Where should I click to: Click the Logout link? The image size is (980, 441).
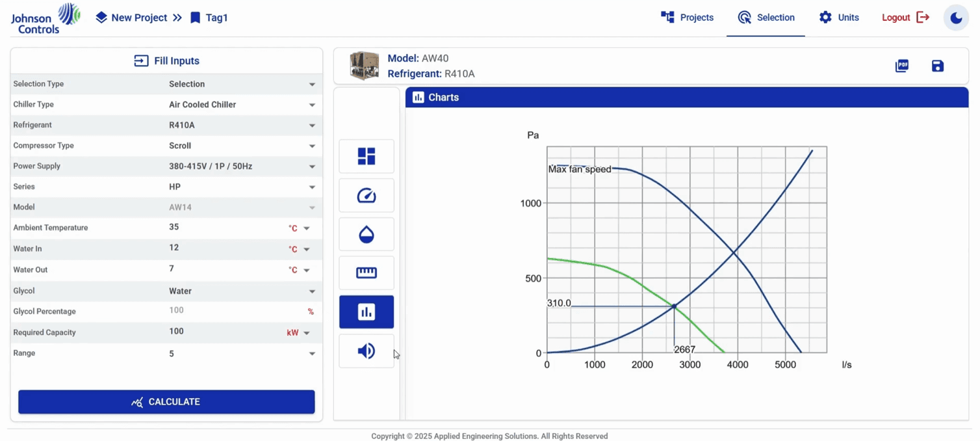[905, 18]
